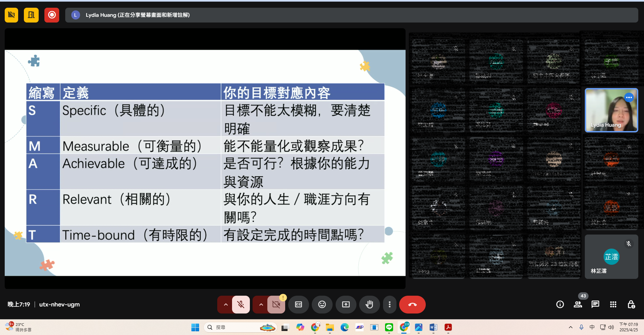Screen dimensions: 644x335
Task: Click the present screen button
Action: [346, 304]
